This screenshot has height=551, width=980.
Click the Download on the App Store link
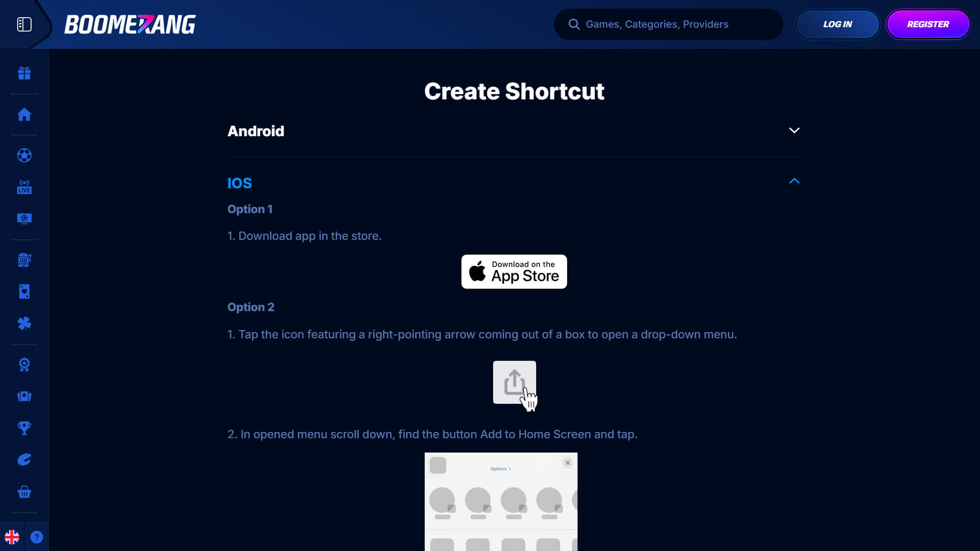click(514, 272)
